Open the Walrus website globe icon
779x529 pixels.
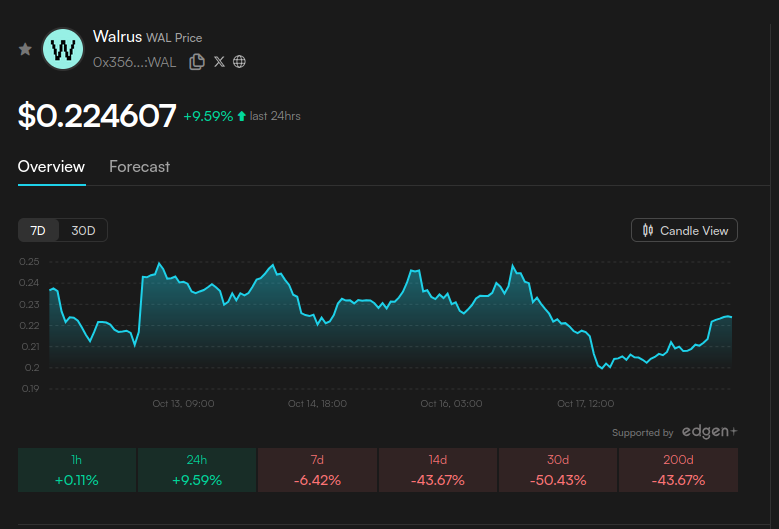239,62
